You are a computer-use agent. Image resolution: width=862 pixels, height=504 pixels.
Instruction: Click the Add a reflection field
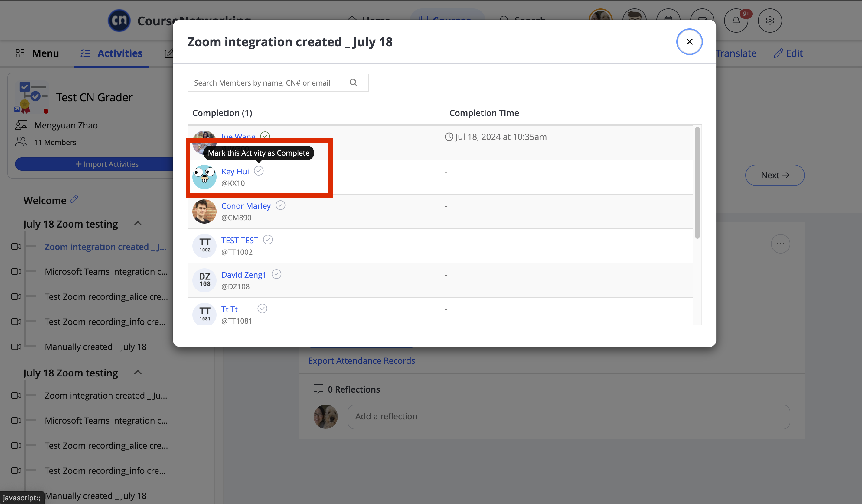(x=569, y=417)
